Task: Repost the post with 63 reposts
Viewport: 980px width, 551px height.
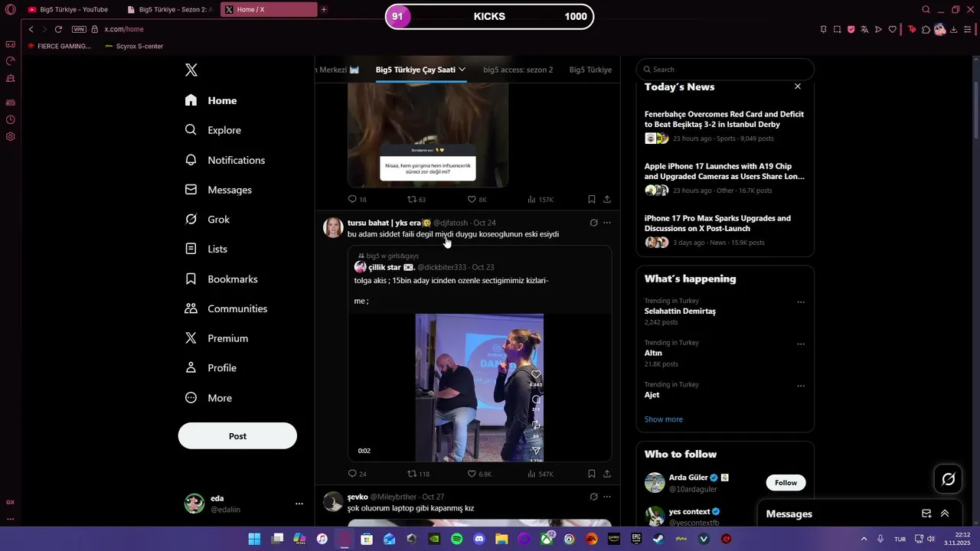Action: (x=416, y=199)
